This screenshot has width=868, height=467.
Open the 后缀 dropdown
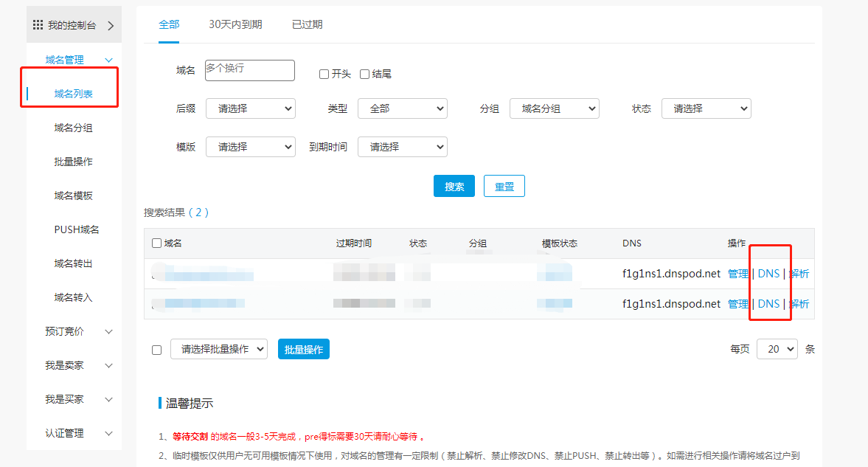250,108
